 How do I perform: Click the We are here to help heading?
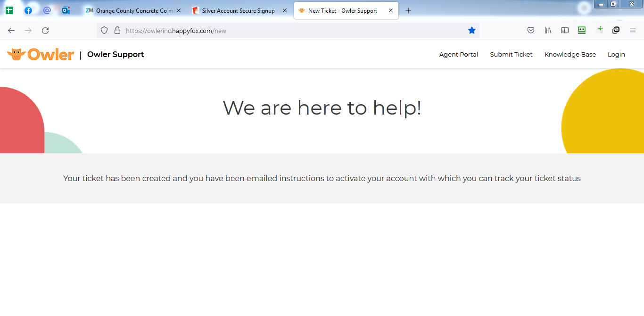322,108
